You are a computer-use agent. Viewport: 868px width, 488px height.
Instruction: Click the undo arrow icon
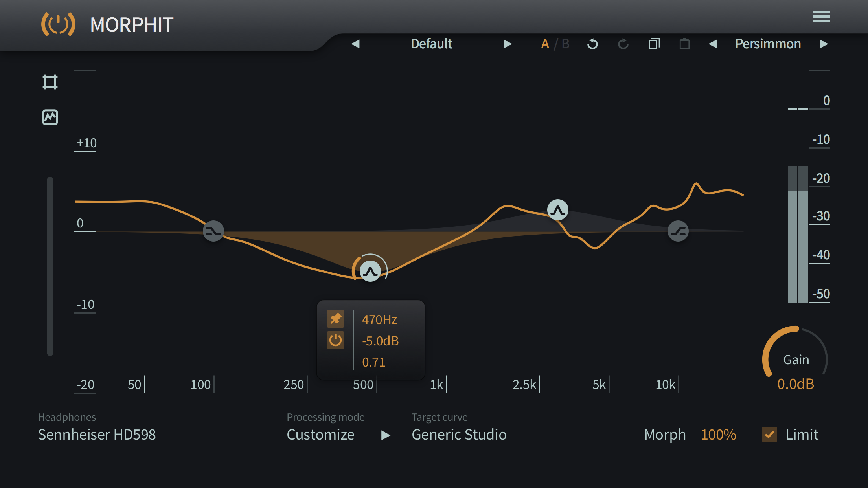592,44
